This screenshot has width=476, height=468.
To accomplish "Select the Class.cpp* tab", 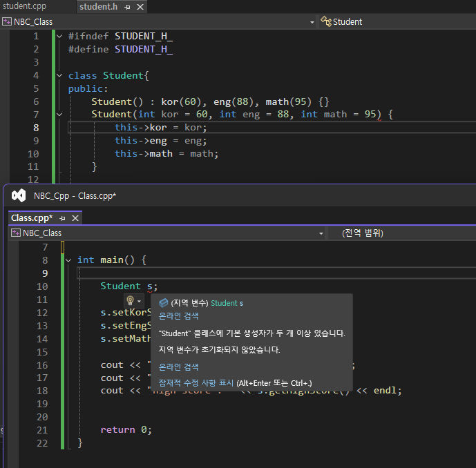I will coord(32,218).
